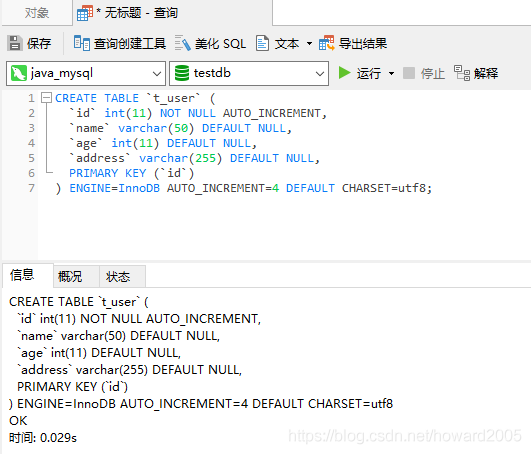Click the `age` column name in editor
This screenshot has width=531, height=454.
[x=85, y=143]
